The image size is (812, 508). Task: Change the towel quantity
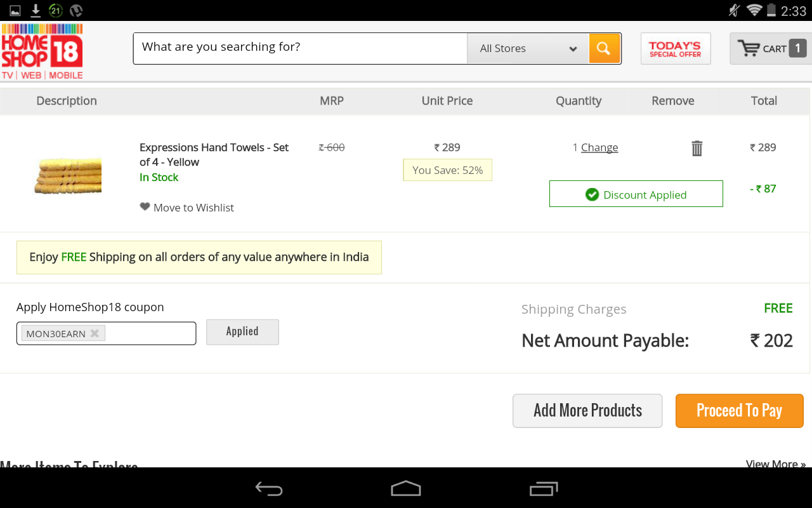click(x=599, y=147)
